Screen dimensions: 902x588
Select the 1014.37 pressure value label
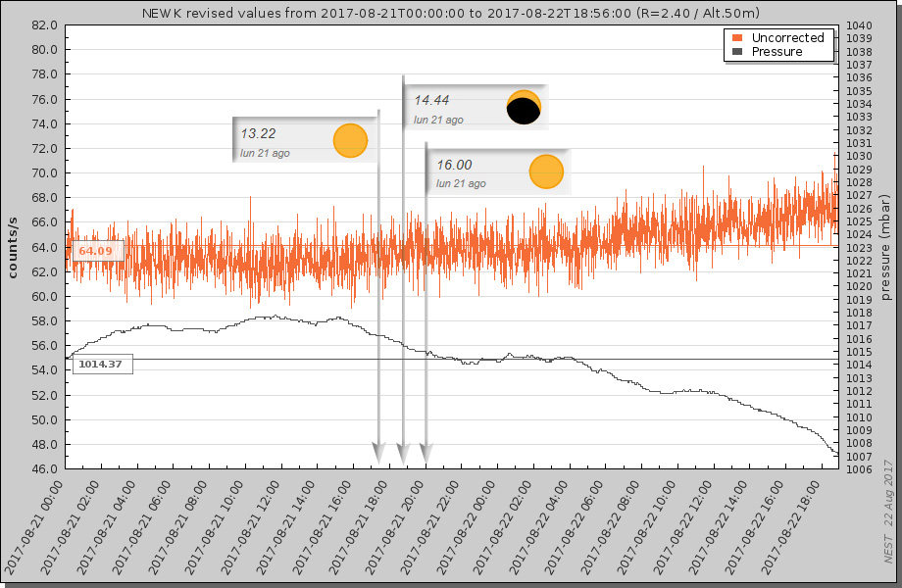(101, 365)
